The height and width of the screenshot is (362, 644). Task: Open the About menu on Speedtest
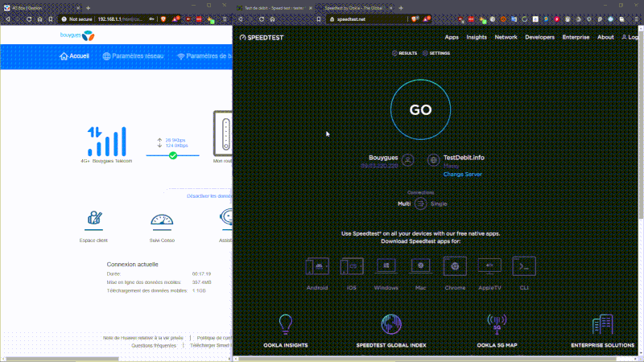tap(605, 37)
